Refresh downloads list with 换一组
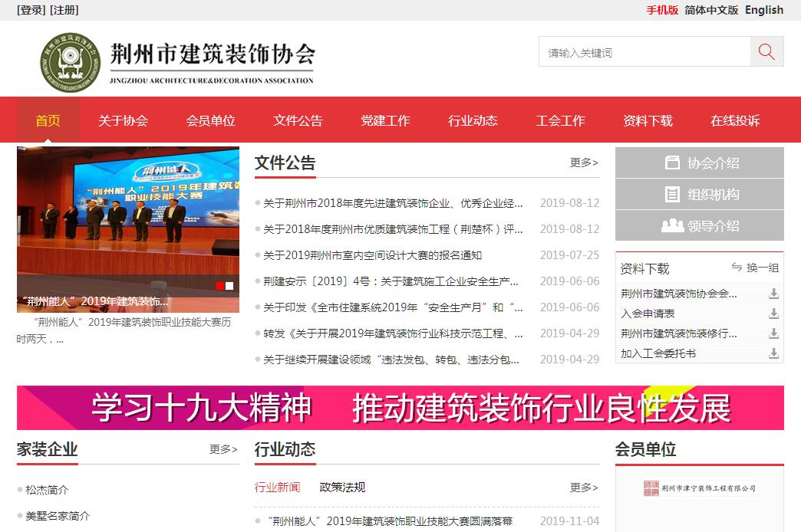Image resolution: width=801 pixels, height=532 pixels. tap(754, 268)
